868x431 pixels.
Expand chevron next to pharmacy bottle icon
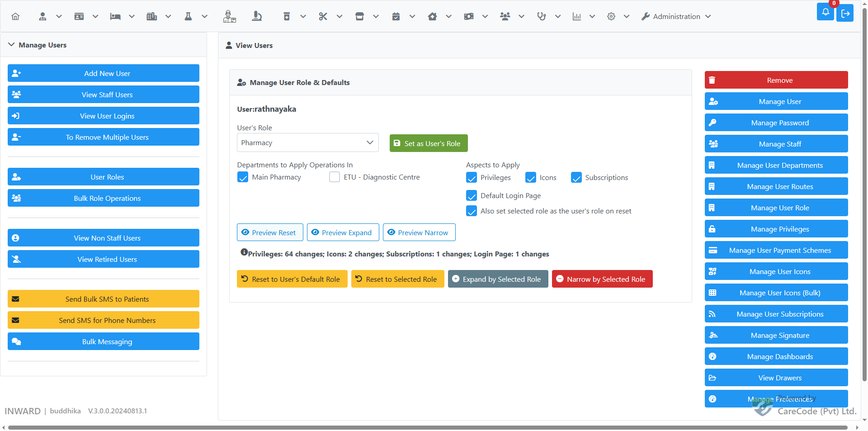coord(303,17)
